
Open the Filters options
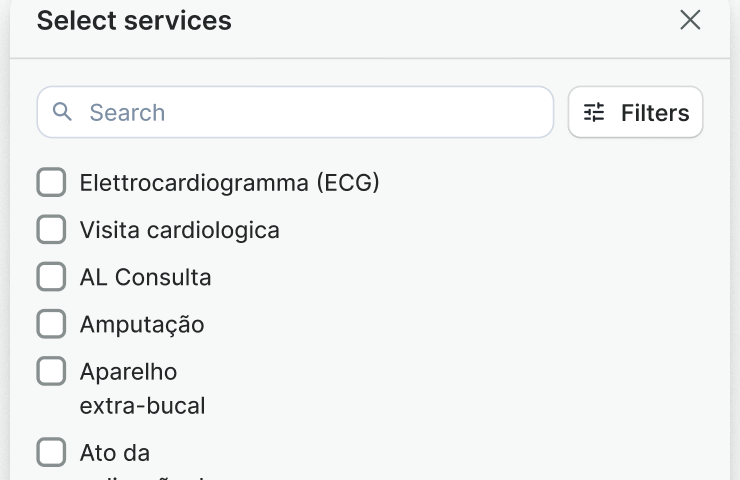(635, 112)
